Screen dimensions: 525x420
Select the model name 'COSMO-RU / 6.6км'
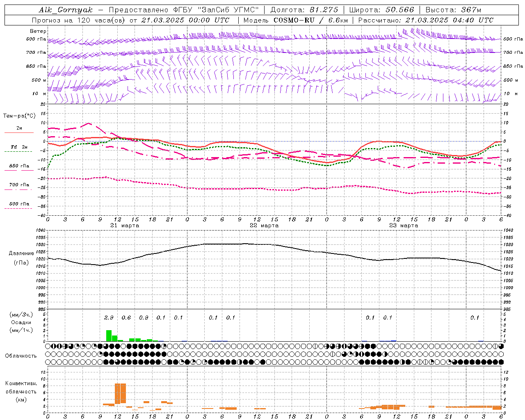[x=311, y=20]
